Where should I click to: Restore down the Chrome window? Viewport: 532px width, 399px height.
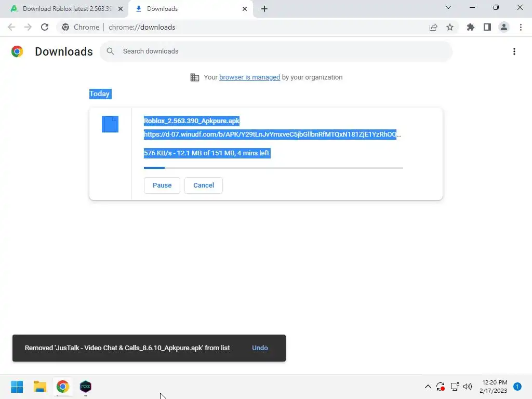(496, 7)
